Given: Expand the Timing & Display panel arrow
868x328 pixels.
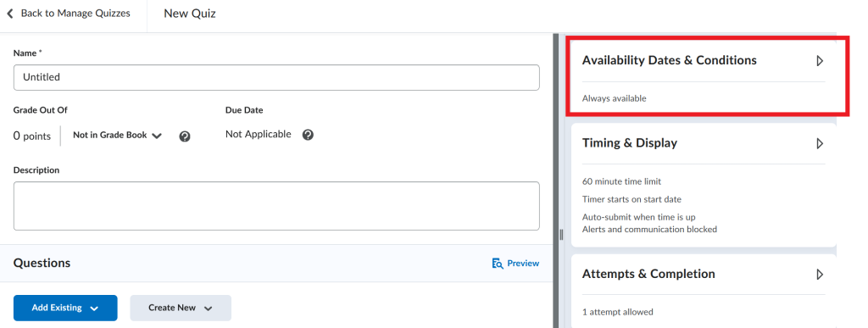Looking at the screenshot, I should coord(820,144).
